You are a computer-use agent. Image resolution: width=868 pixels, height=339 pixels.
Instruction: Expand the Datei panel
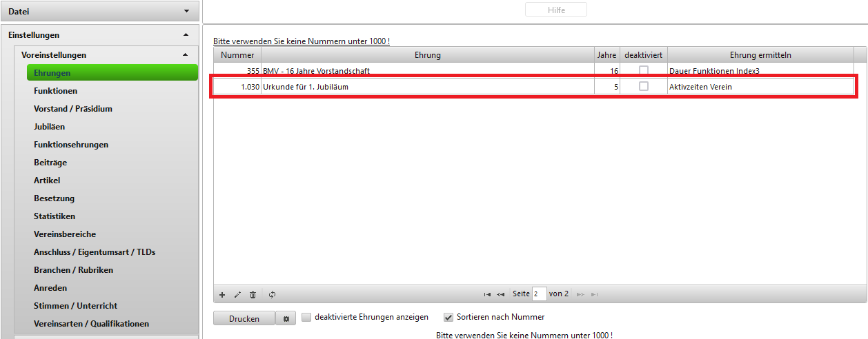pyautogui.click(x=186, y=11)
